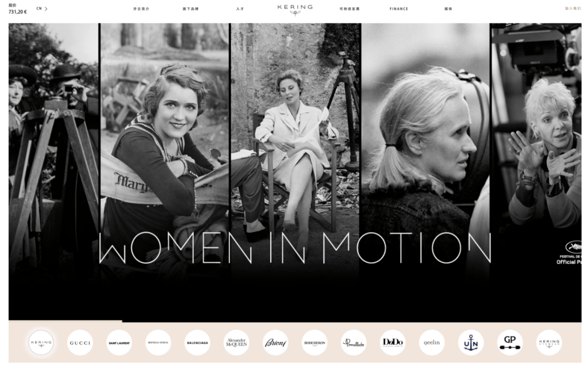Open the Brioni brand logo
The image size is (588, 365).
[275, 343]
